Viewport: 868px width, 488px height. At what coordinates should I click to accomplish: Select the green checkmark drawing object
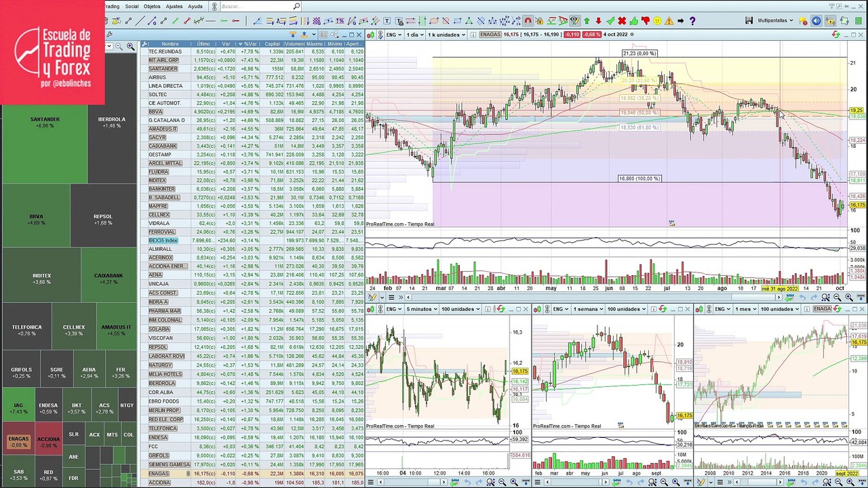(x=610, y=21)
